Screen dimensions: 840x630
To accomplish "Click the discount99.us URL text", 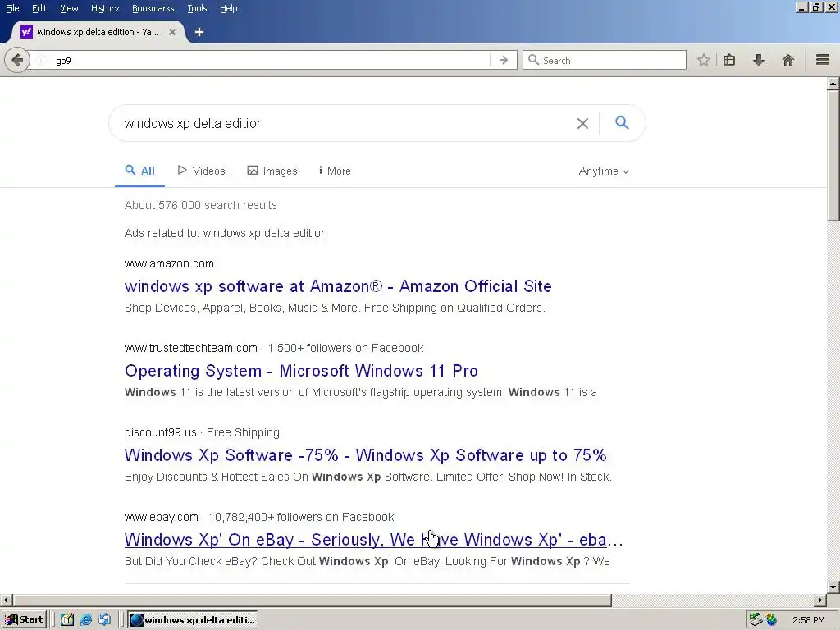I will (161, 432).
